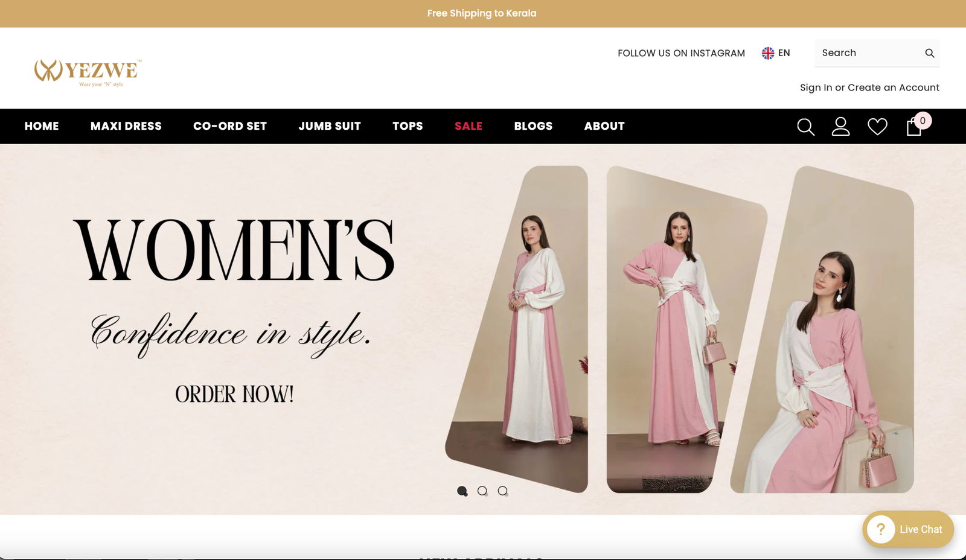The width and height of the screenshot is (966, 560).
Task: Switch to the third carousel slide dot
Action: click(502, 491)
